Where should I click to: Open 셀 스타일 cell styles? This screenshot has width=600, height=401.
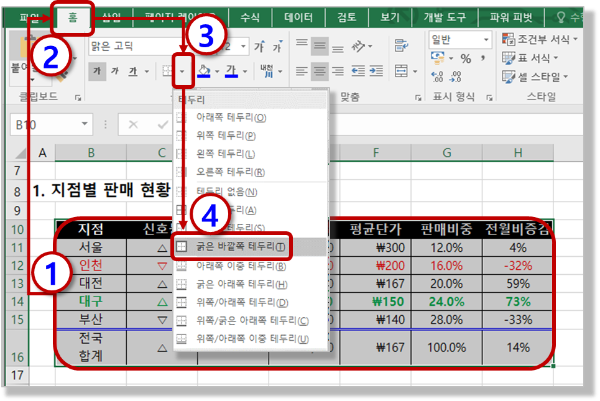click(535, 77)
